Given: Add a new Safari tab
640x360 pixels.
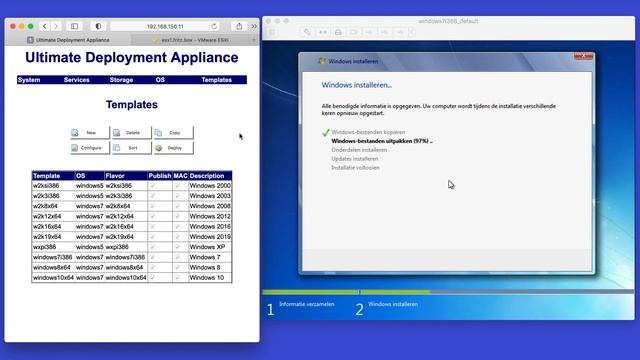Looking at the screenshot, I should pyautogui.click(x=253, y=40).
